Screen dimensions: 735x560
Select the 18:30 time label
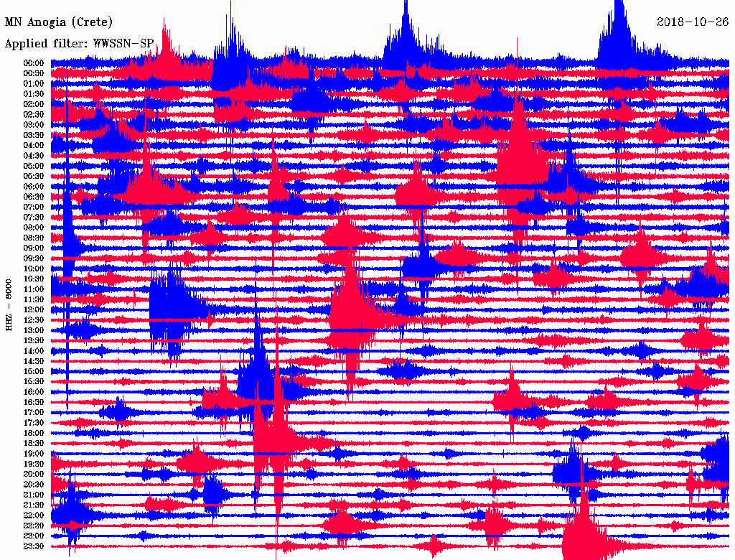(x=34, y=444)
